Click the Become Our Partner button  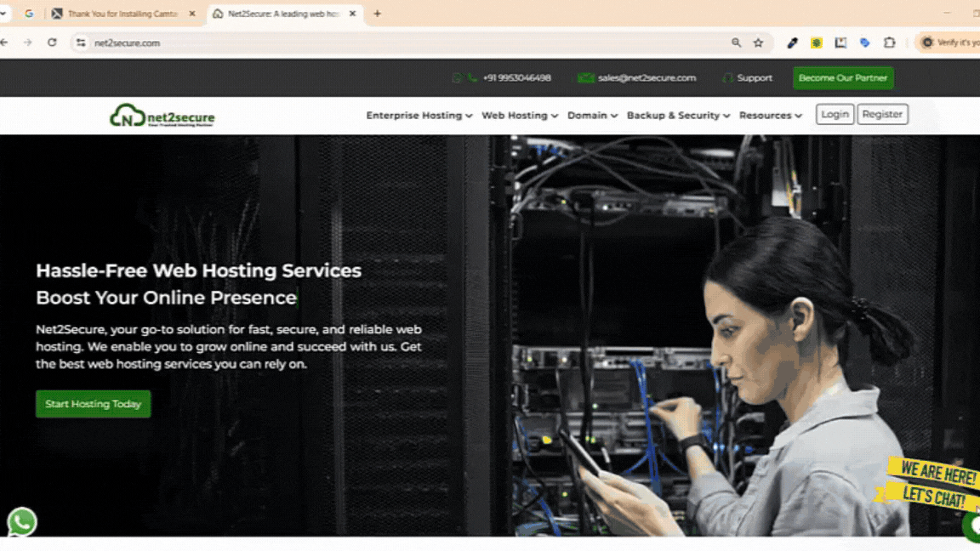[842, 78]
